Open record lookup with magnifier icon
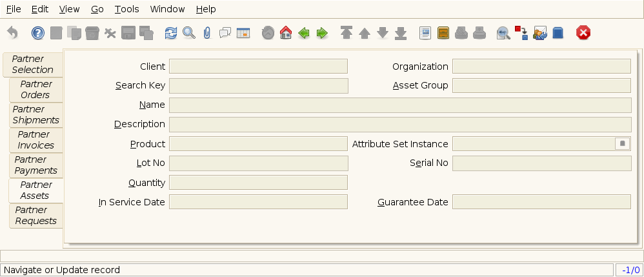The image size is (644, 277). pos(188,33)
